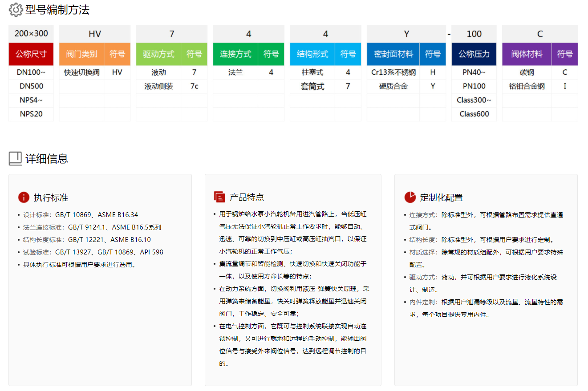Select the 套筒式 structure option

pos(312,86)
